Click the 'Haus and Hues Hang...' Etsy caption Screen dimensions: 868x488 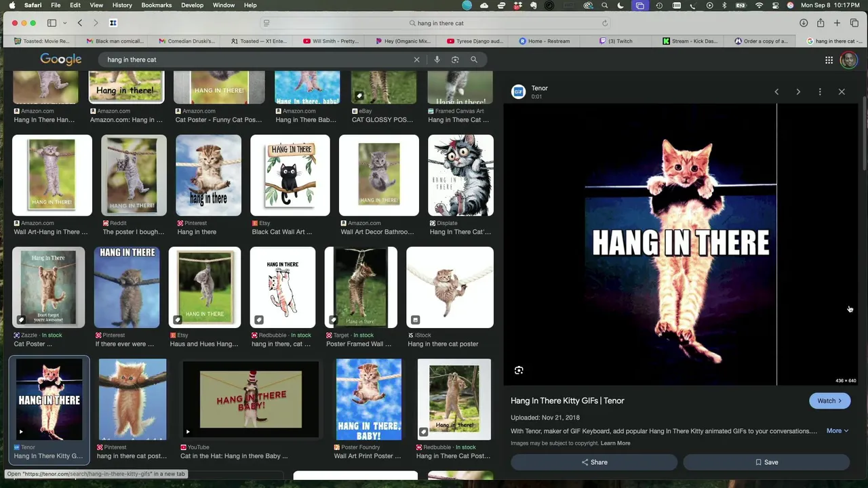click(204, 344)
